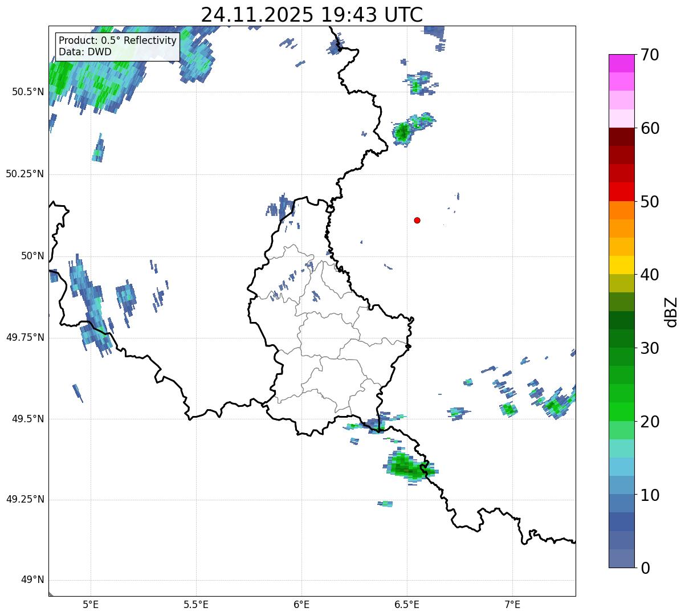Click the colorbar tick label 10

pos(650,495)
